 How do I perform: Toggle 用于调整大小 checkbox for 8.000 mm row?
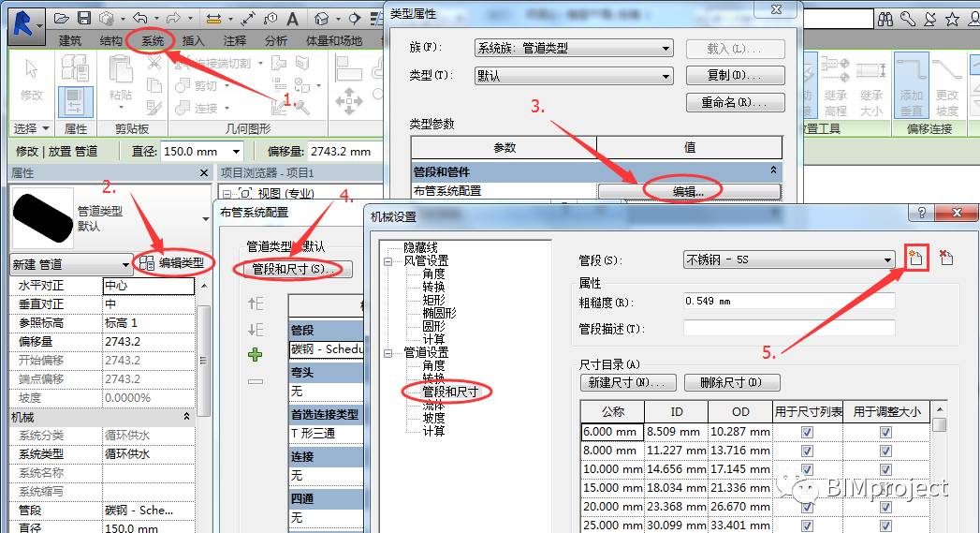(885, 451)
